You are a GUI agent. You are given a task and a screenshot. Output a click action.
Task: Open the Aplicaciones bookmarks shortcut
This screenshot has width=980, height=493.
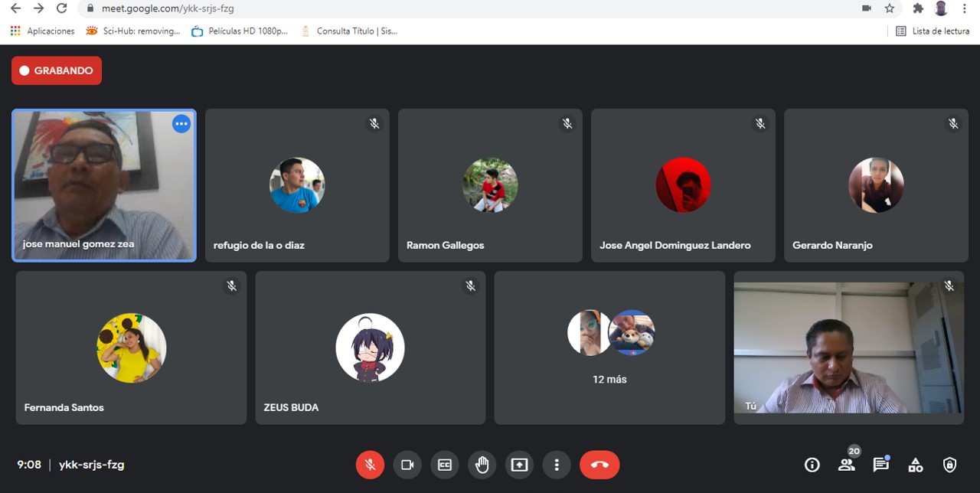tap(43, 31)
